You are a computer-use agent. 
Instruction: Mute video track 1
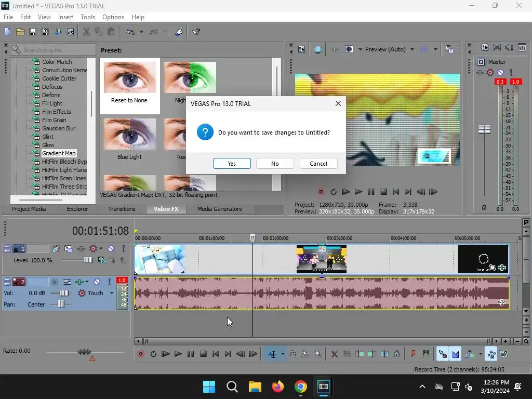[x=111, y=249]
